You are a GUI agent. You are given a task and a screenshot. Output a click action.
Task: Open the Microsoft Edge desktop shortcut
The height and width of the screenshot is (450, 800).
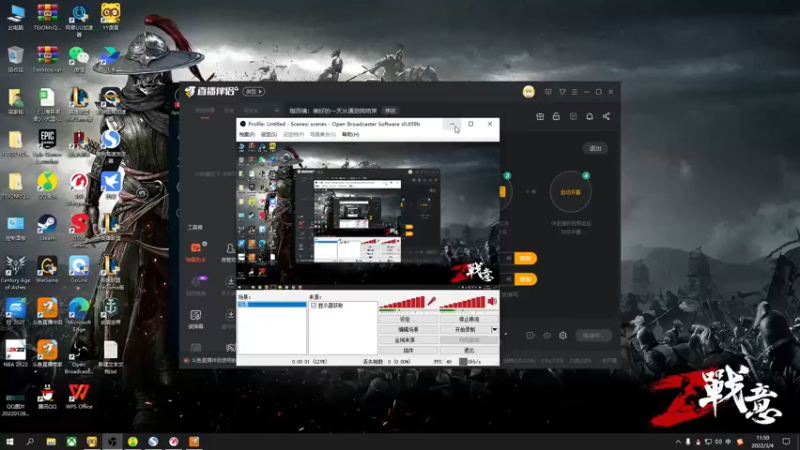point(79,315)
